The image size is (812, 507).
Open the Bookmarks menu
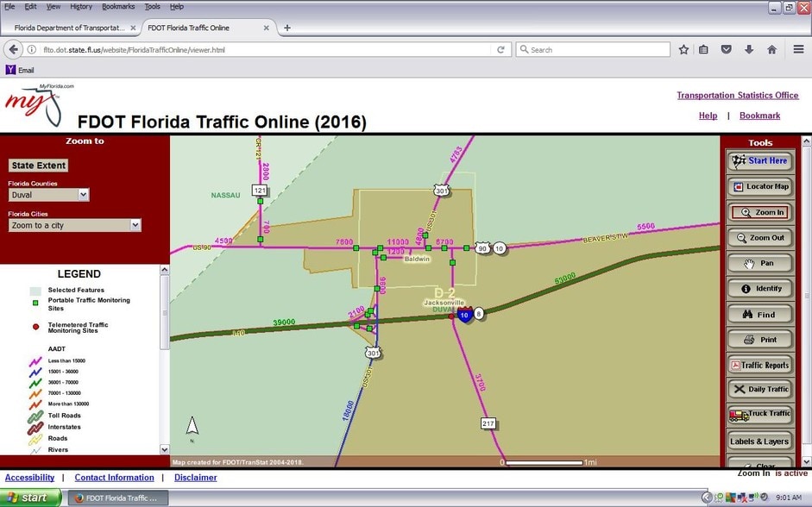coord(118,7)
